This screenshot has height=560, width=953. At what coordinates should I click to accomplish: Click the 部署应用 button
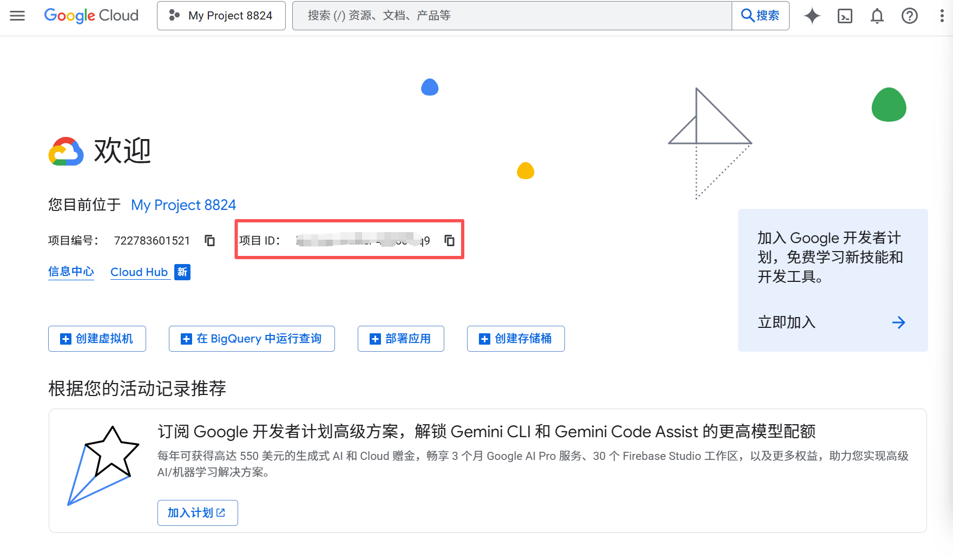(x=400, y=339)
